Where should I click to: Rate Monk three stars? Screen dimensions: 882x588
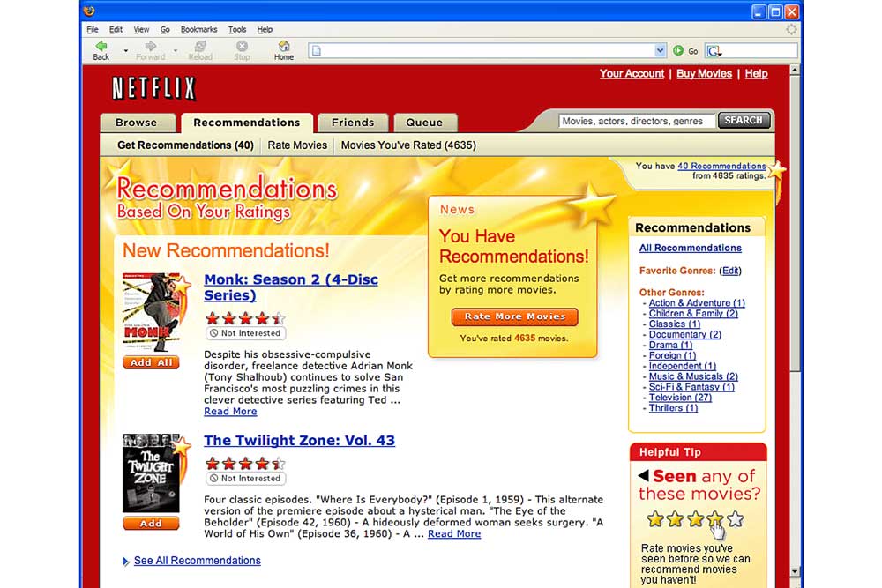pos(245,319)
